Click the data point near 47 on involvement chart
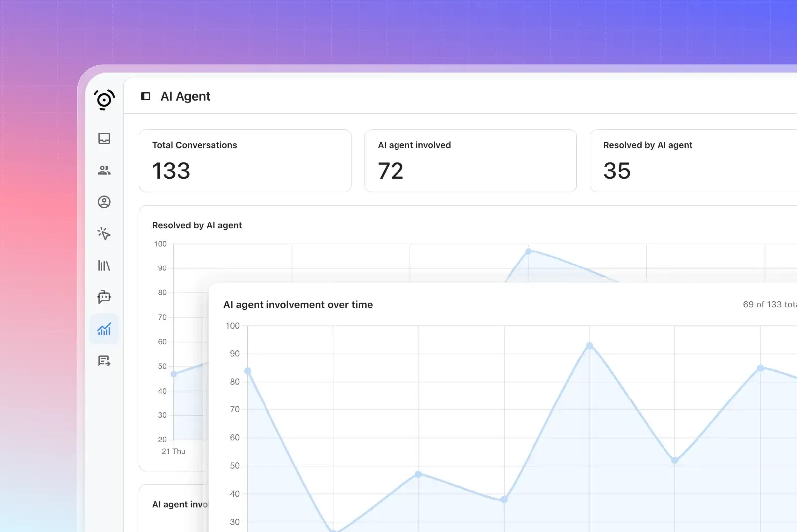The image size is (797, 532). (418, 474)
